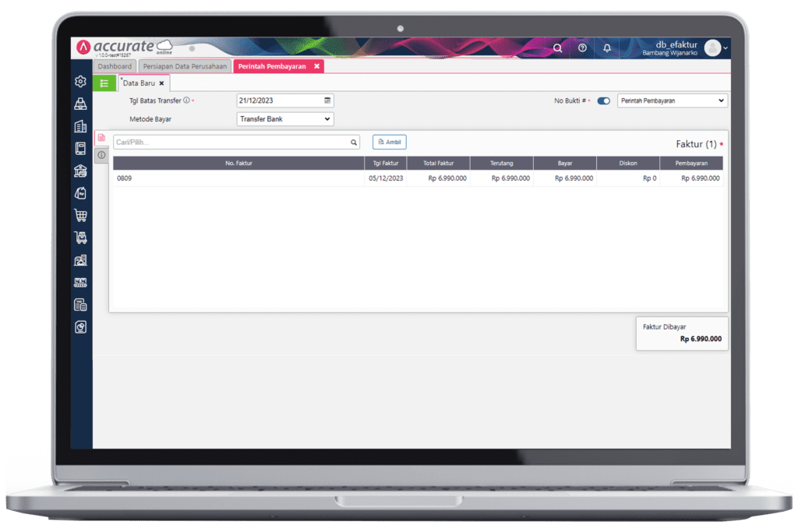Open the manufacturing conveyor icon

tap(80, 282)
